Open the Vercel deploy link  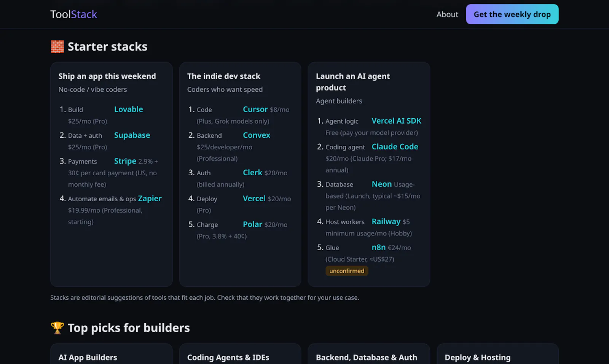click(x=254, y=198)
